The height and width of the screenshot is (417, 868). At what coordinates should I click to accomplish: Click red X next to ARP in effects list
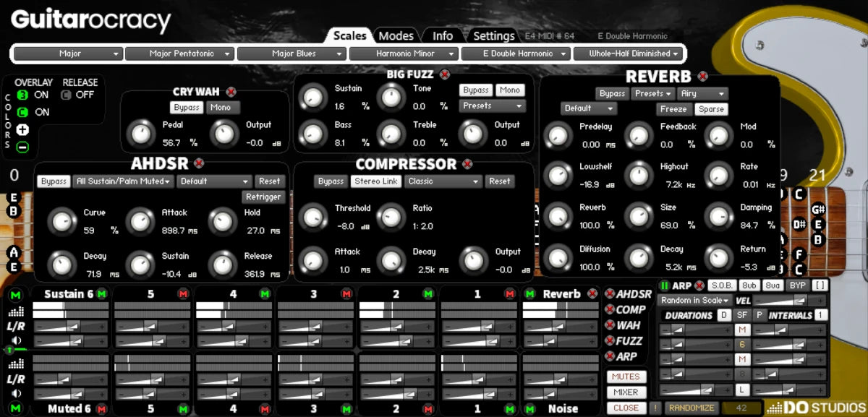click(610, 356)
